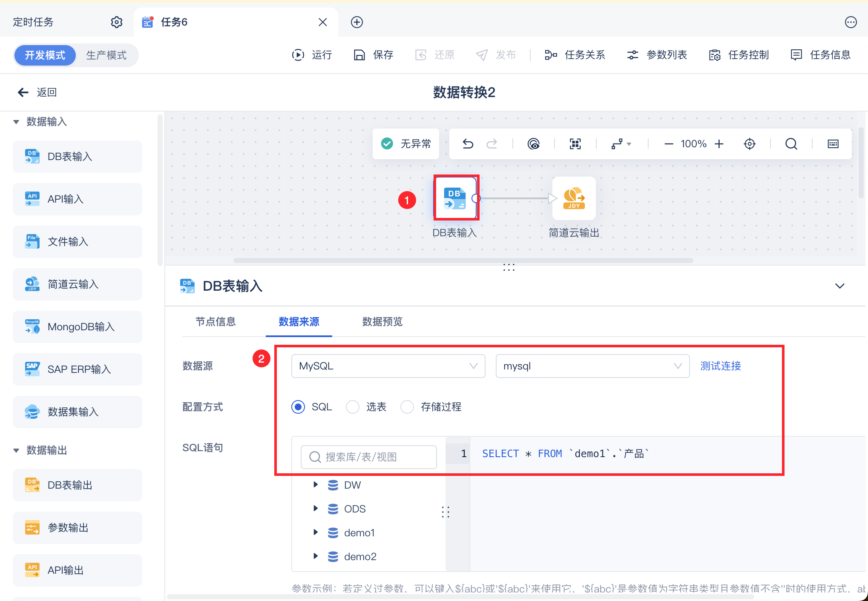
Task: Switch to the 数据预览 tab
Action: tap(382, 322)
